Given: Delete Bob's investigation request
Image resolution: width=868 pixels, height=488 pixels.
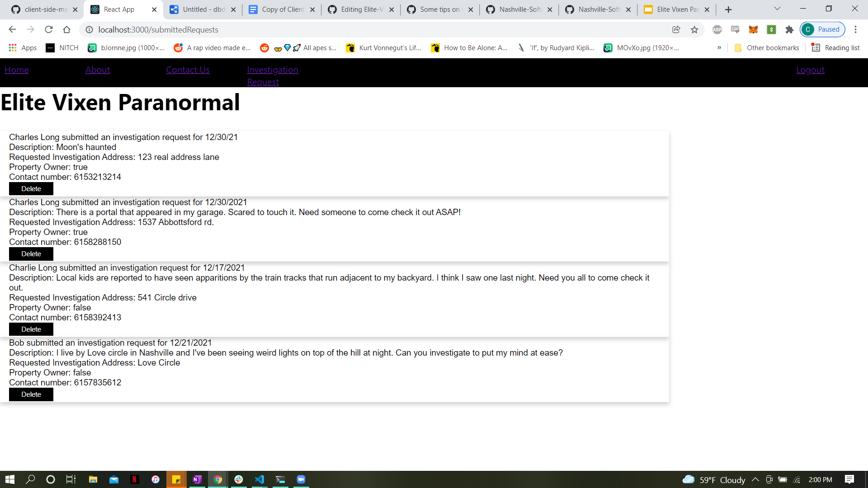Looking at the screenshot, I should tap(31, 394).
